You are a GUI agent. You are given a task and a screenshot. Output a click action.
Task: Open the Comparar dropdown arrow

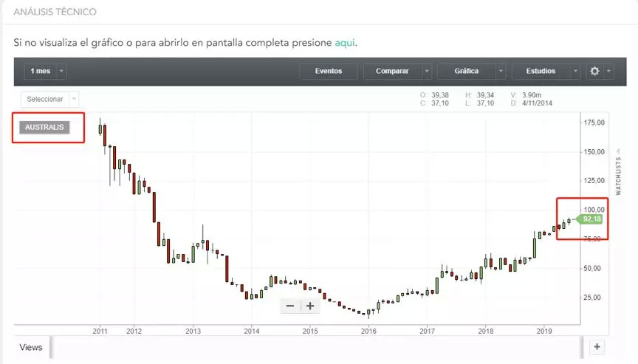click(427, 71)
